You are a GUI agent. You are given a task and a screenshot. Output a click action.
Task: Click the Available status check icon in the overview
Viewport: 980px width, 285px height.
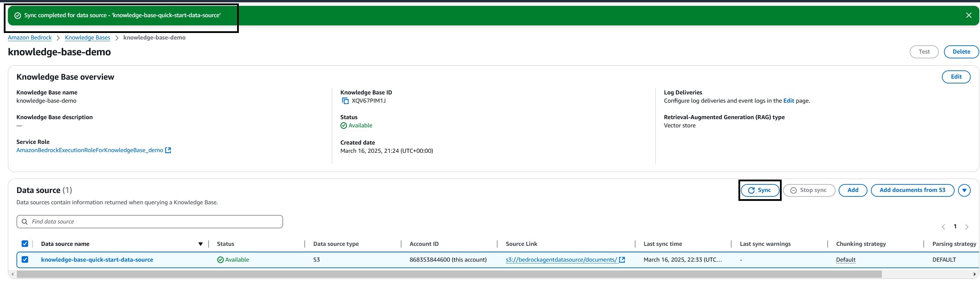343,126
